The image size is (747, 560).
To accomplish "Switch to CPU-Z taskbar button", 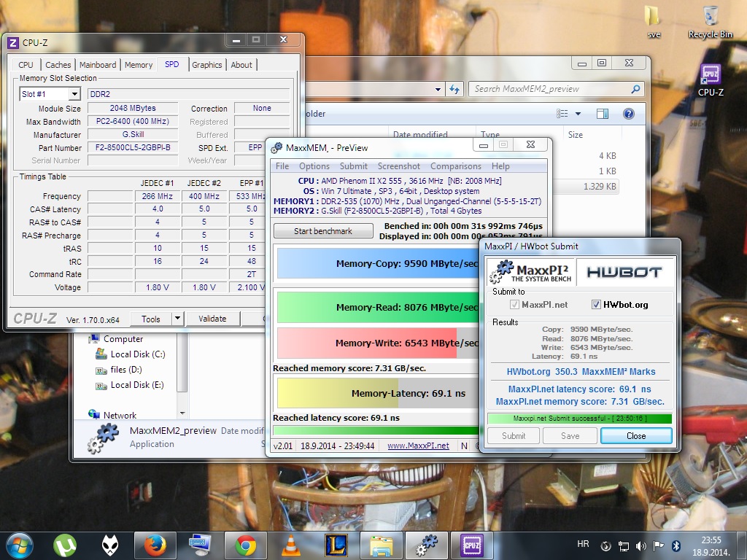I will pos(472,545).
